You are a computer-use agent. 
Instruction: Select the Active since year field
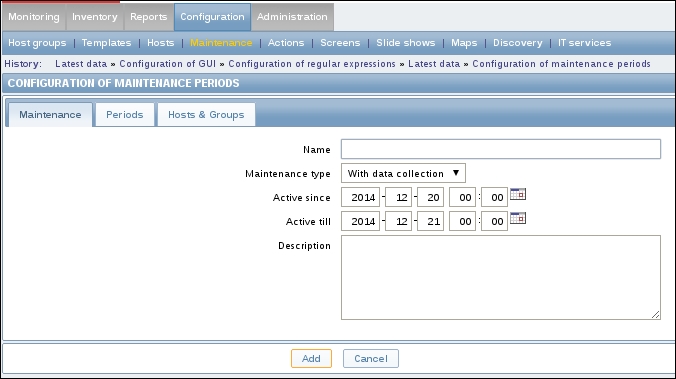(360, 197)
